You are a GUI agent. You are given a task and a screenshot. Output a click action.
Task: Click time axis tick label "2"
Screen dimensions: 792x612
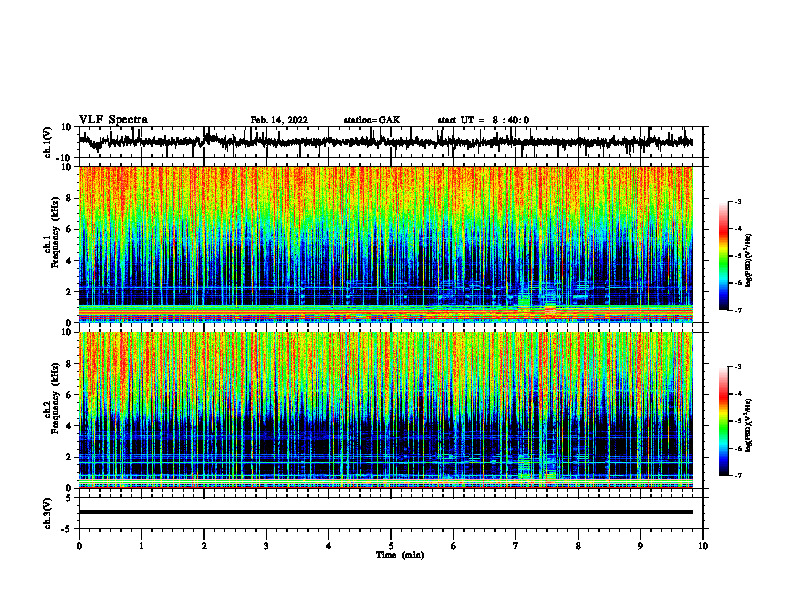(204, 546)
